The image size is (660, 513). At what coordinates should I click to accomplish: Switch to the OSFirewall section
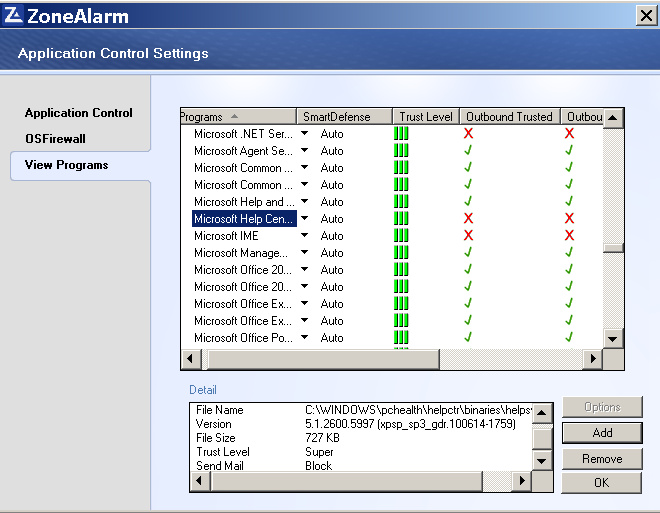pyautogui.click(x=55, y=139)
